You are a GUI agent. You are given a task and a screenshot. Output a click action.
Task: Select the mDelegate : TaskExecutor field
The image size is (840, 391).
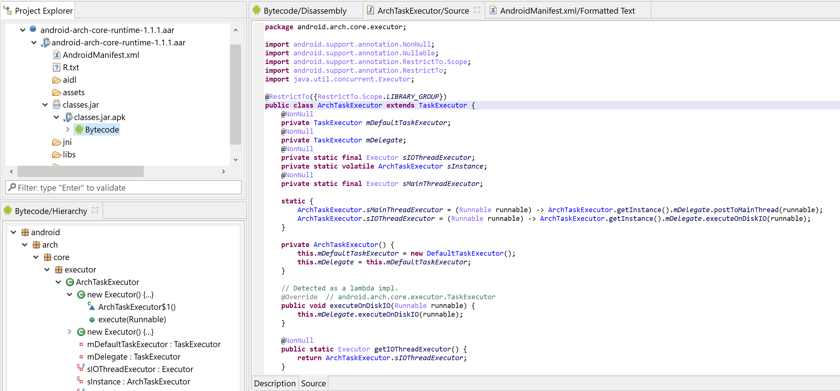tap(129, 356)
